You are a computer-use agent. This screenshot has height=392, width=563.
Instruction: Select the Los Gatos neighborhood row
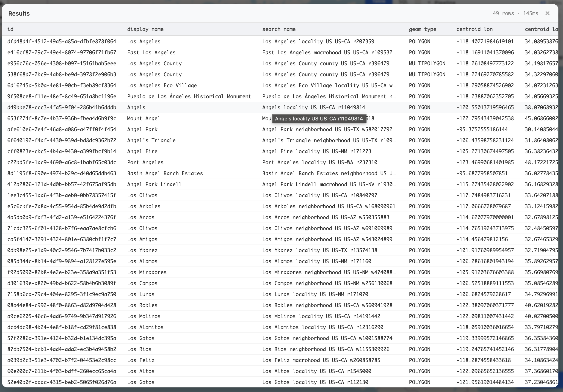(141, 338)
